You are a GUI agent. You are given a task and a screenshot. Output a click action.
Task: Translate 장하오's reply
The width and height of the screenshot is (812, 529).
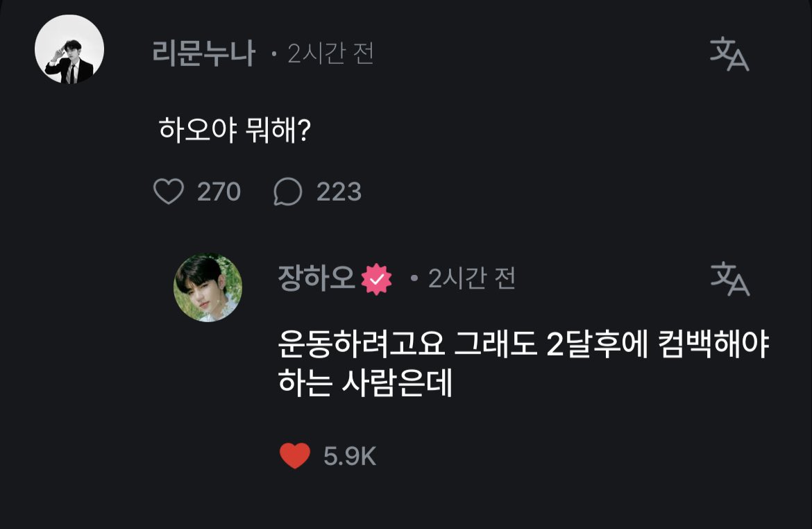(729, 279)
